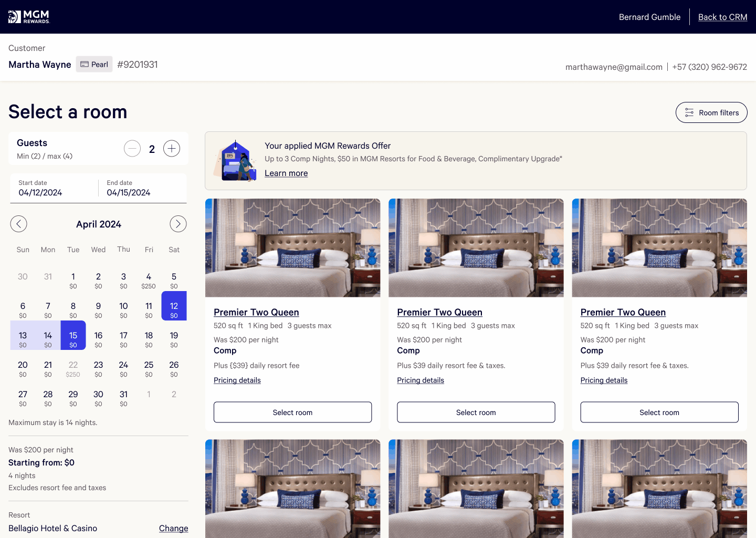756x538 pixels.
Task: Click room photo in second row, last card
Action: click(x=659, y=489)
